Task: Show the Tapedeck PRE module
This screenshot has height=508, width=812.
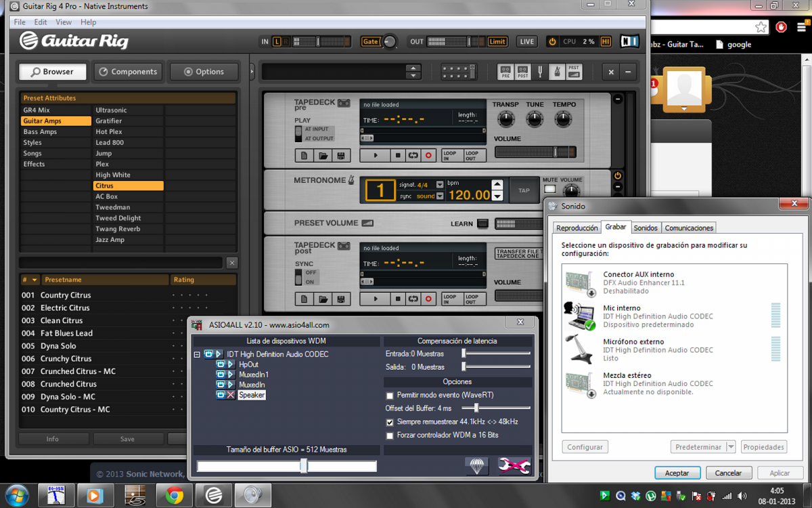Action: point(505,72)
